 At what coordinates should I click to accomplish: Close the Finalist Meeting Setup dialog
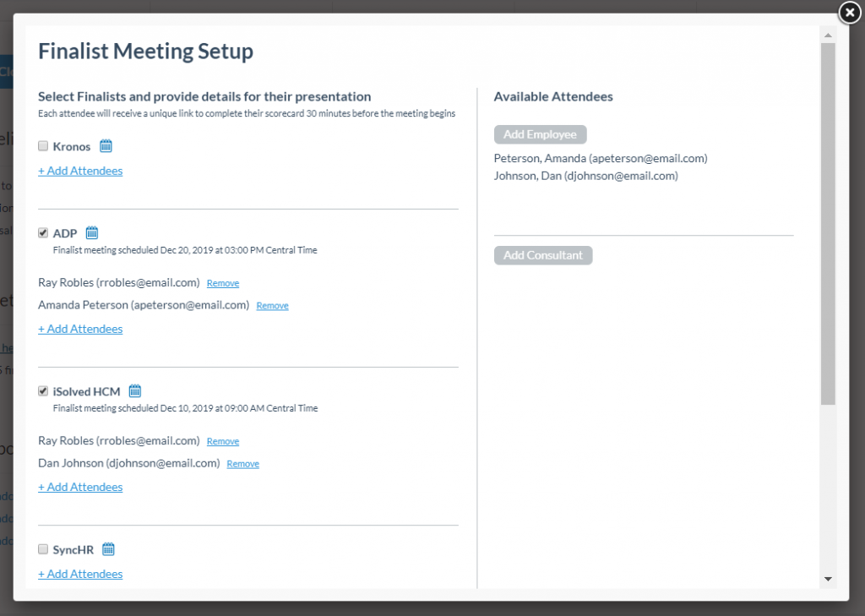(x=850, y=13)
